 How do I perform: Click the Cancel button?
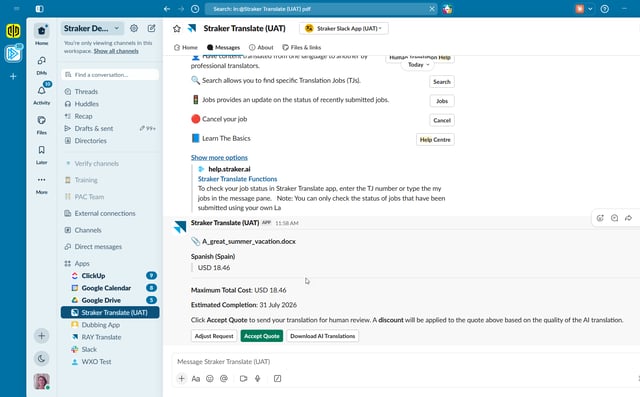[x=442, y=120]
